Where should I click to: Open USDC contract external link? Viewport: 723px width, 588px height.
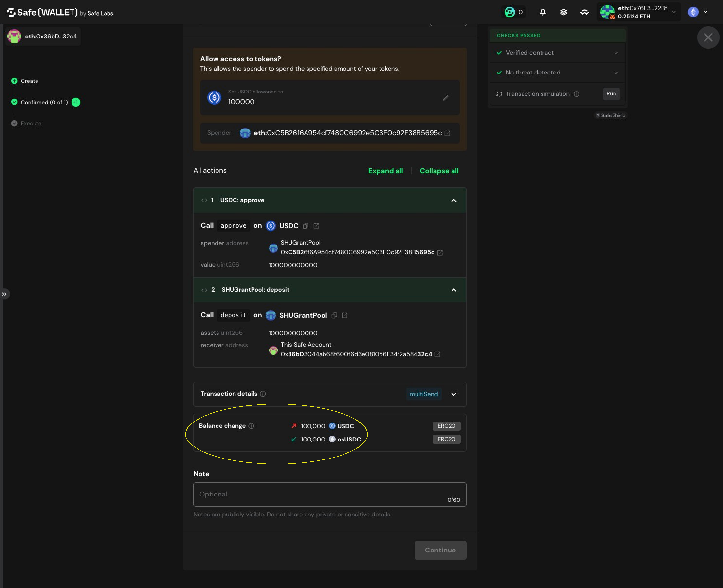tap(316, 226)
